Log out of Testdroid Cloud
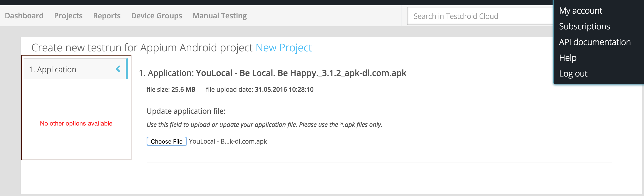644x196 pixels. 573,74
